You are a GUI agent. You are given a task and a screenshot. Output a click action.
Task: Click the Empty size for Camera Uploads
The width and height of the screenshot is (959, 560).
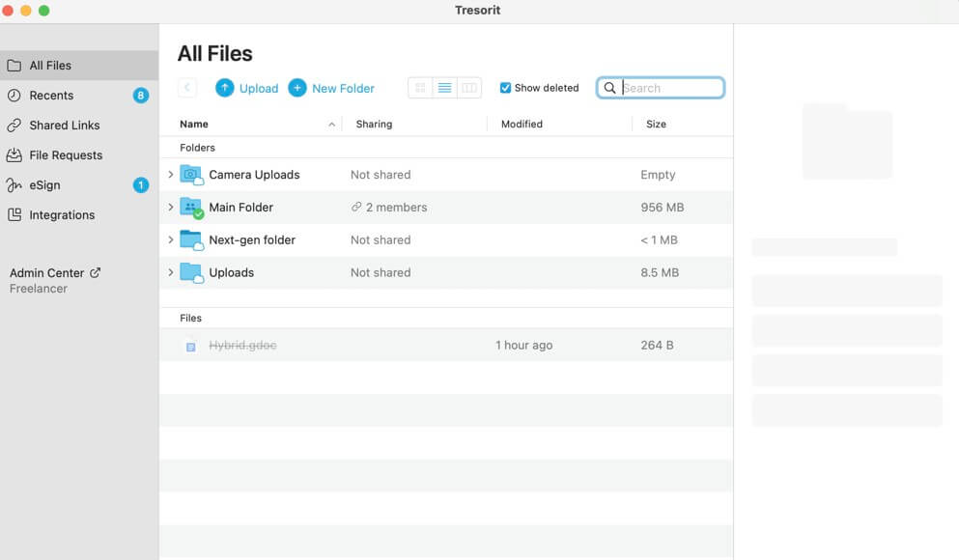coord(658,175)
